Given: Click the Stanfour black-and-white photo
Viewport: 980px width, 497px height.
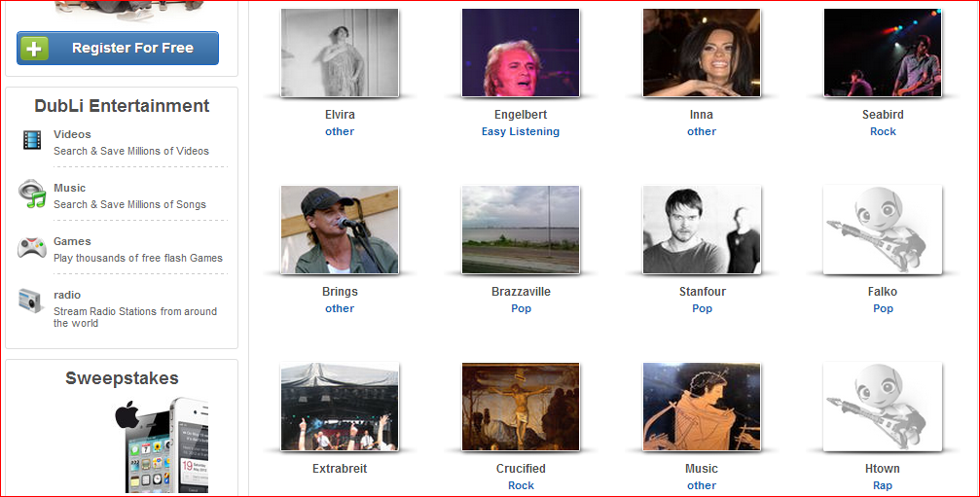Looking at the screenshot, I should pyautogui.click(x=702, y=230).
